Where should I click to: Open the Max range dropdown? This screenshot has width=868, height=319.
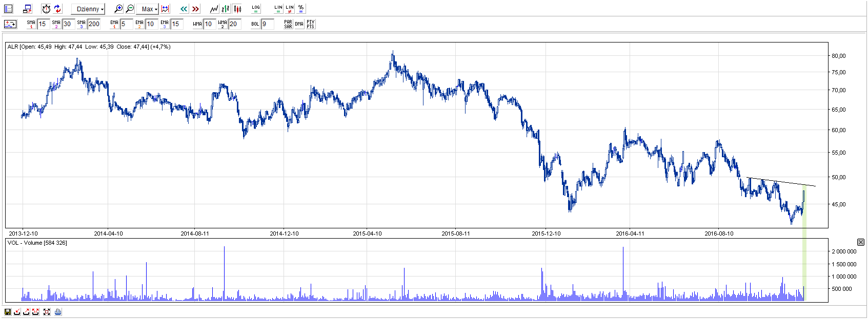(x=149, y=9)
